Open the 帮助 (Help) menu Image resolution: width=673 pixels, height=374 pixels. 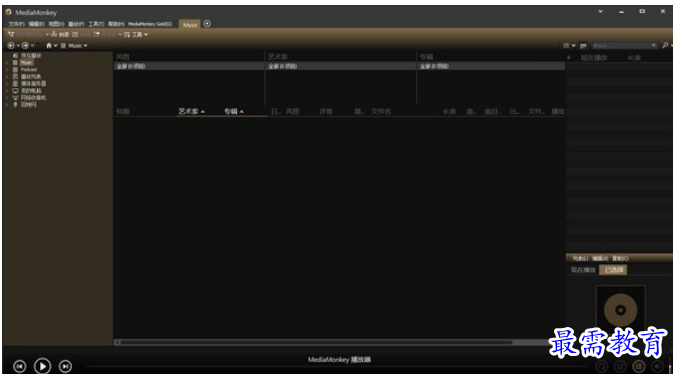116,24
